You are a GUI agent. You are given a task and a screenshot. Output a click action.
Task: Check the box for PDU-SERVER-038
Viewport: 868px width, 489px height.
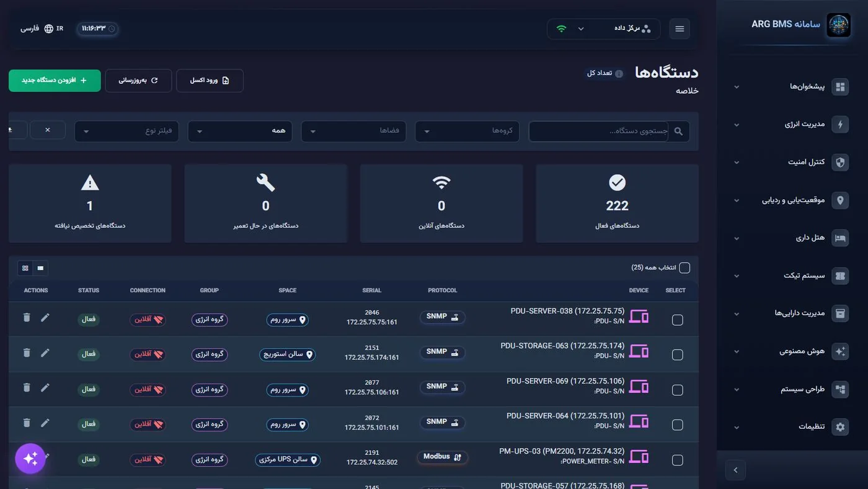(x=678, y=320)
